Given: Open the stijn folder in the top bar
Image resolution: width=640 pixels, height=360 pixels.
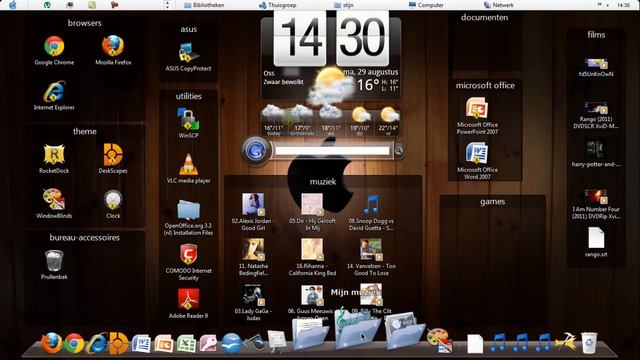Looking at the screenshot, I should 344,5.
